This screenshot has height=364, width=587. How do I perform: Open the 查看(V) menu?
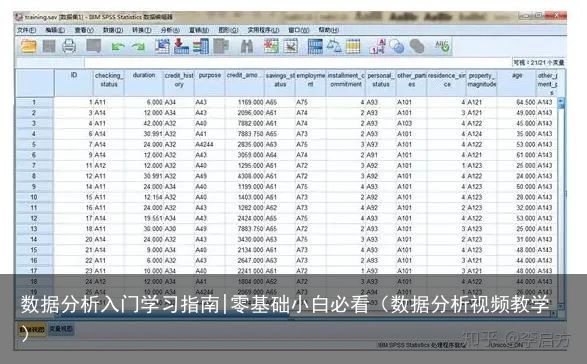(83, 30)
